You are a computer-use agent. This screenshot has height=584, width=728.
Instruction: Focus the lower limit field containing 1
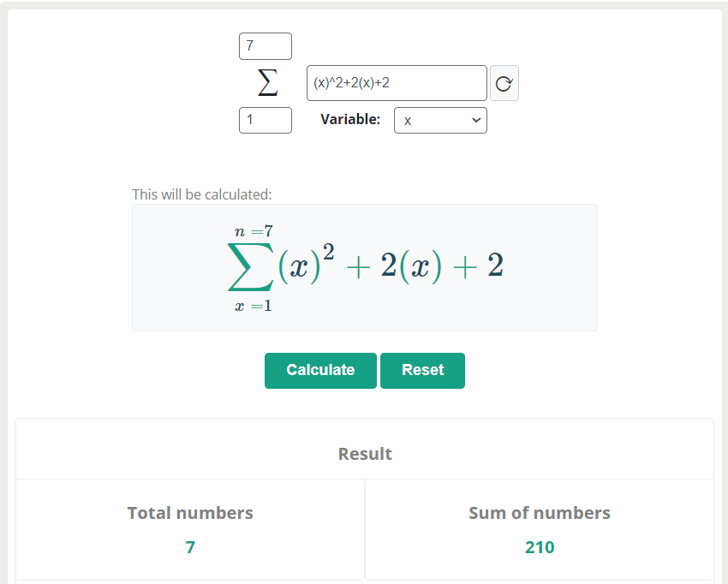point(266,121)
